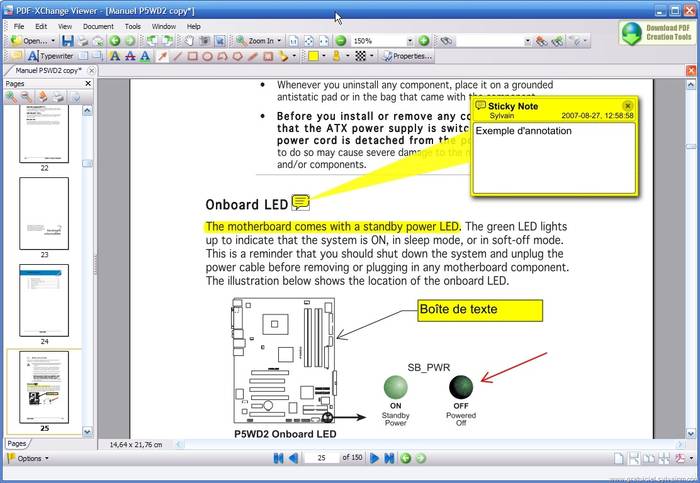Go to the next page arrow
This screenshot has width=700, height=483.
pos(375,458)
